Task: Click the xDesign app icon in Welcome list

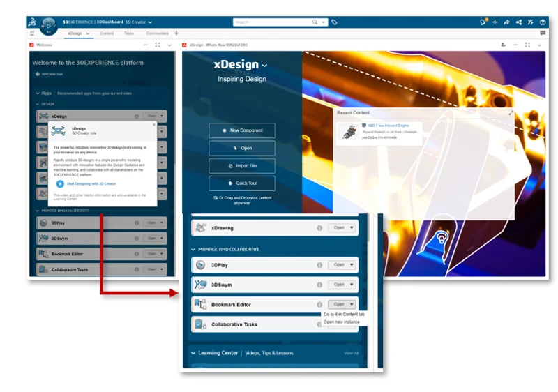Action: click(x=43, y=116)
